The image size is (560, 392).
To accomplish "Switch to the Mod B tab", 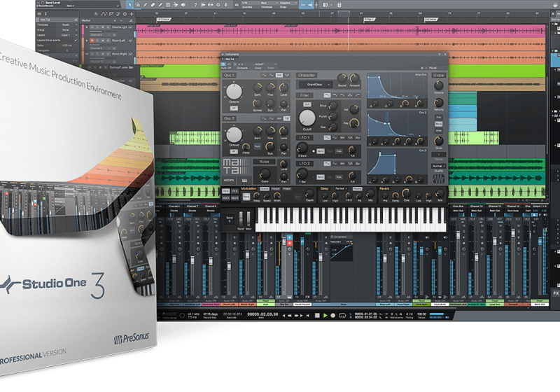I will (234, 198).
